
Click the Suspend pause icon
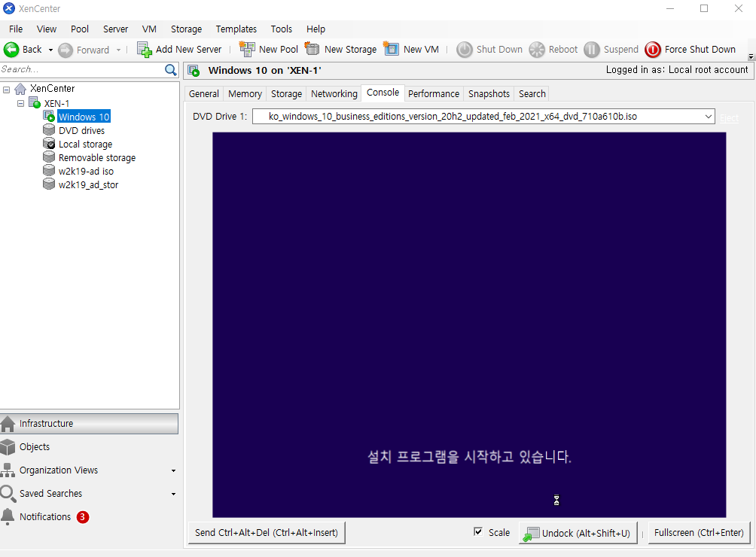[x=592, y=50]
